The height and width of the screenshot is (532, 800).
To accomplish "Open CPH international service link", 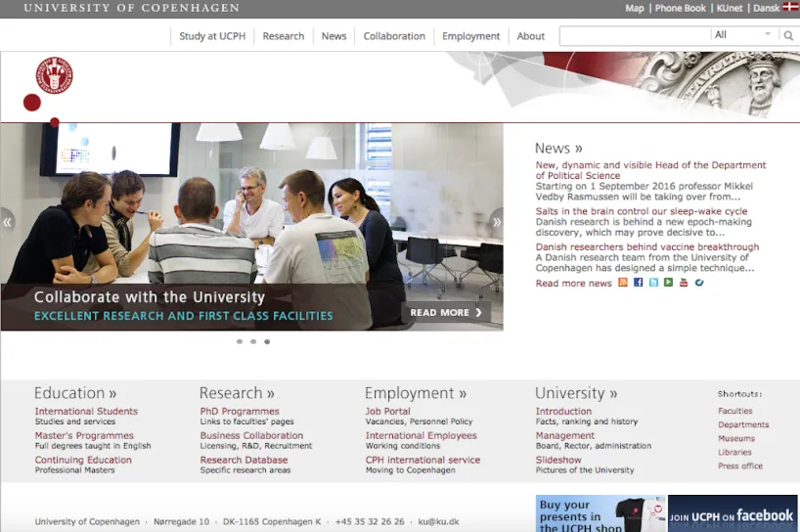I will [422, 460].
